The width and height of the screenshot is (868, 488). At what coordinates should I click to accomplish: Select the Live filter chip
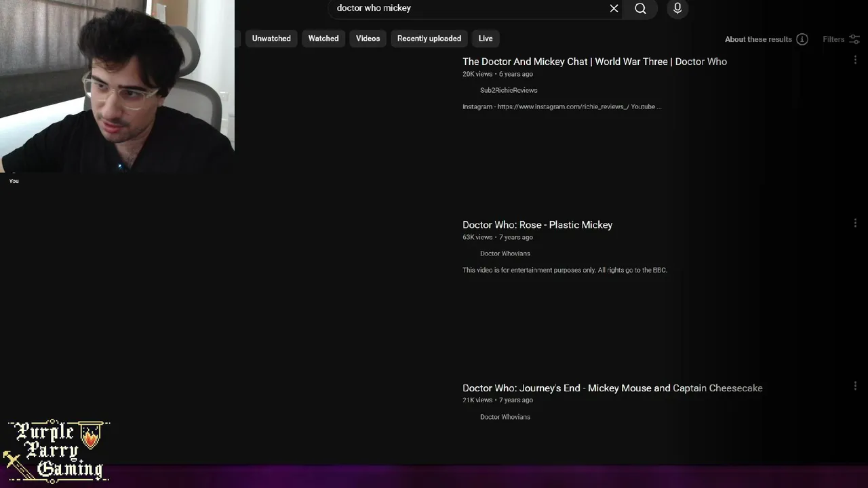[486, 39]
